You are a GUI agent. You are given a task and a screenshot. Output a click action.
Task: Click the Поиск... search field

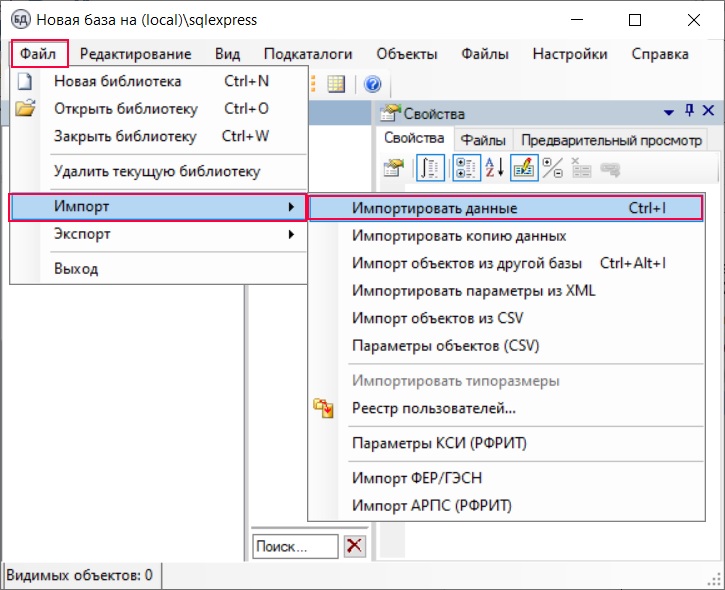coord(295,547)
